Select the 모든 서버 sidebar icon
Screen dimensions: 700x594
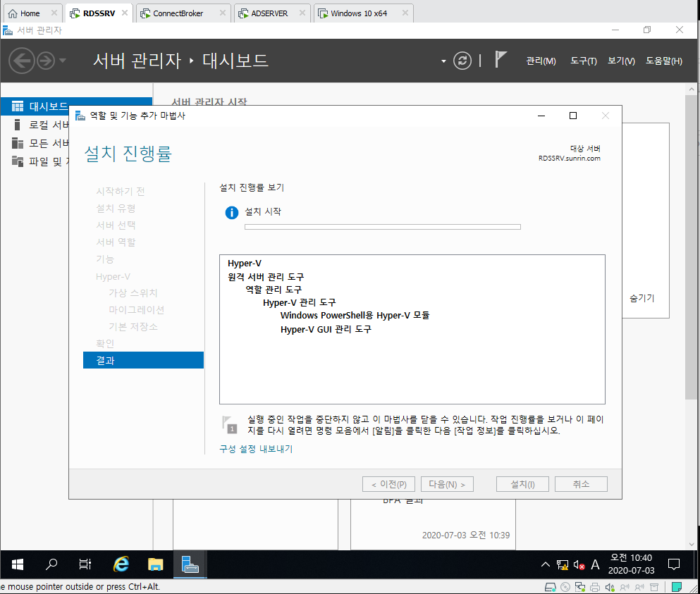click(x=17, y=143)
